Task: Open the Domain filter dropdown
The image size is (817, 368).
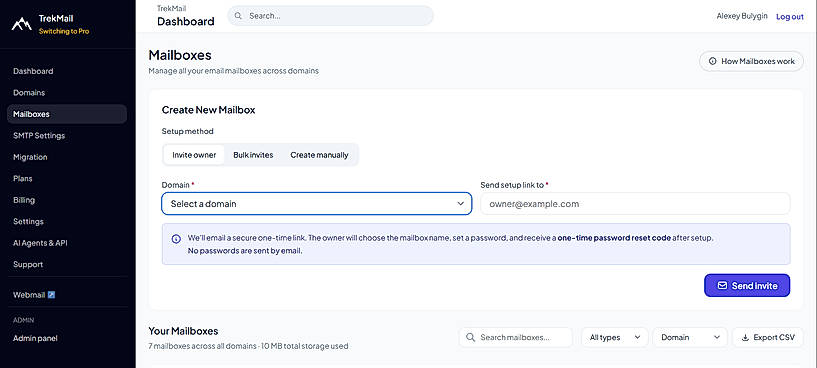Action: point(690,337)
